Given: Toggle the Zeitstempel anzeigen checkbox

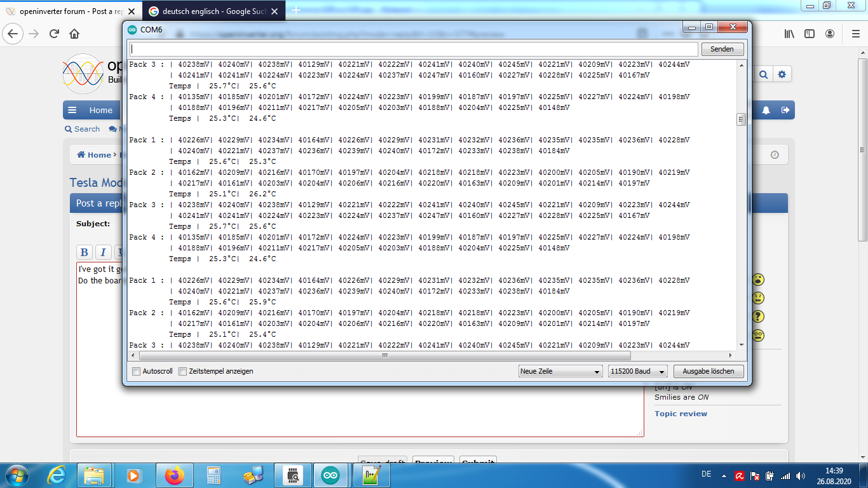Looking at the screenshot, I should click(183, 371).
